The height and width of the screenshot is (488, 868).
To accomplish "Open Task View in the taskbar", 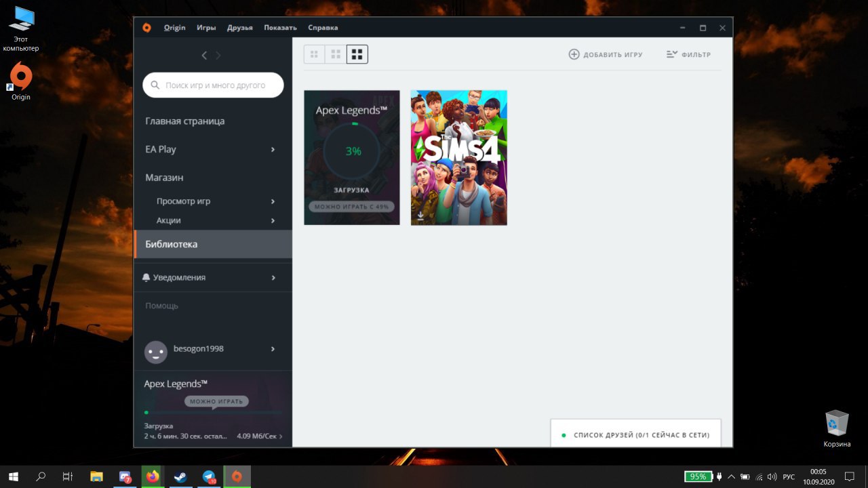I will click(68, 476).
